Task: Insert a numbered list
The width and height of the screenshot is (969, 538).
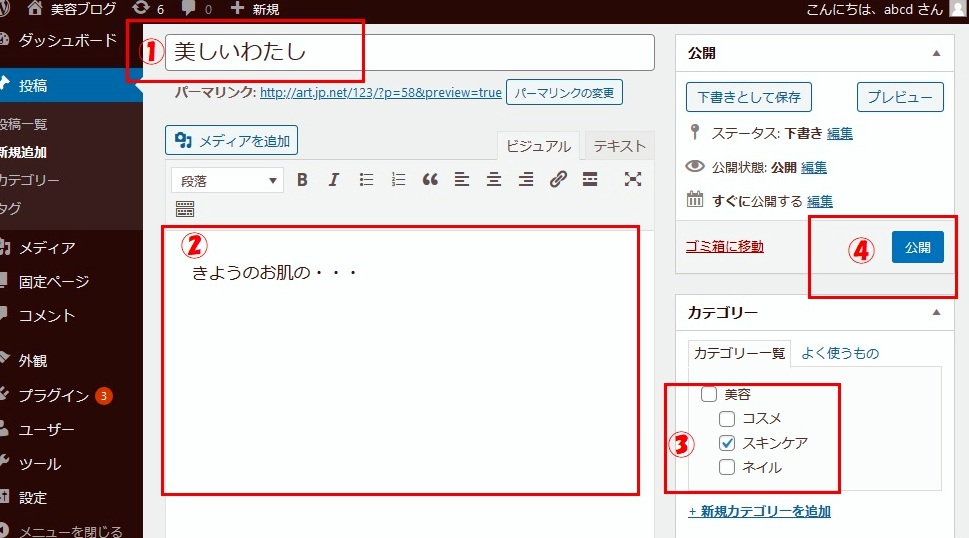Action: pos(398,180)
